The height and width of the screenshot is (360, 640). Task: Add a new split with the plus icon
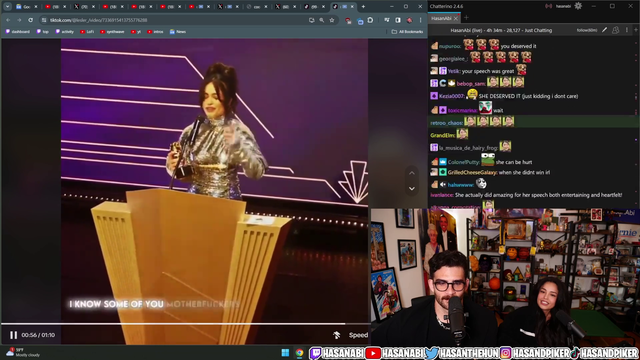[636, 30]
